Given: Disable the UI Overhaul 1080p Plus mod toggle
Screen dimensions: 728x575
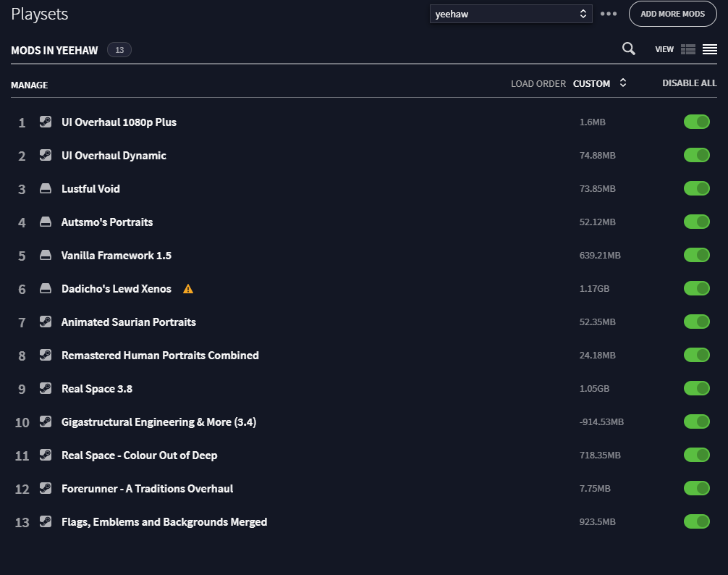Looking at the screenshot, I should [x=696, y=122].
